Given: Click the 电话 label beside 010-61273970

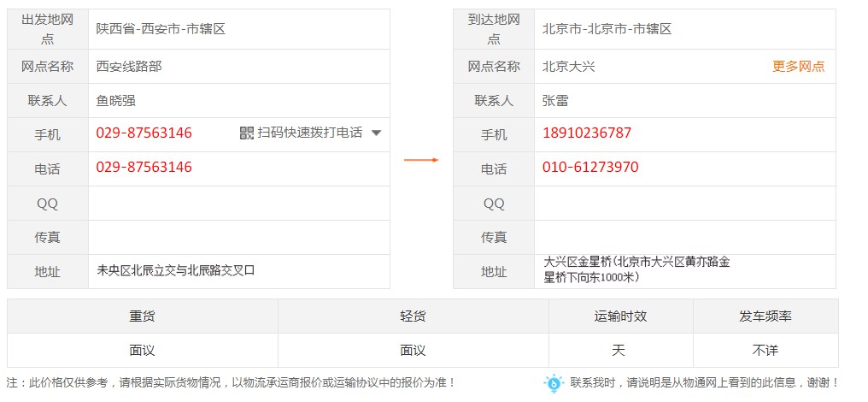Looking at the screenshot, I should tap(494, 169).
